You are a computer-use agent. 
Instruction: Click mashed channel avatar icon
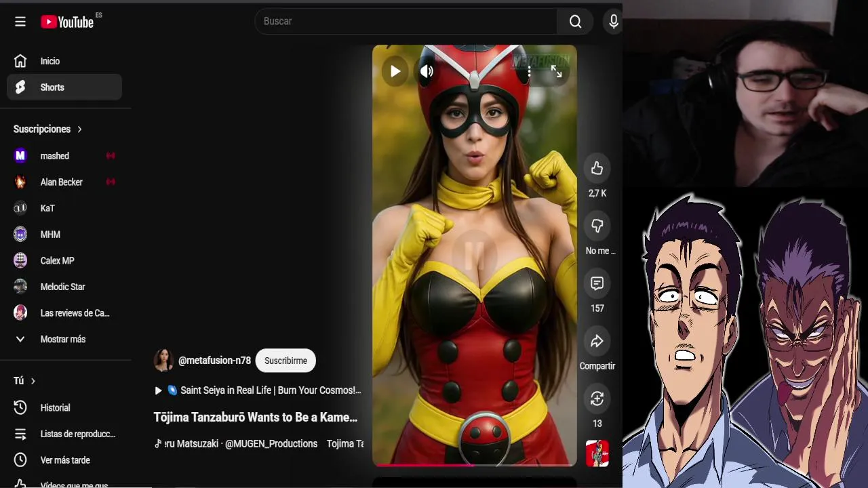(x=20, y=156)
